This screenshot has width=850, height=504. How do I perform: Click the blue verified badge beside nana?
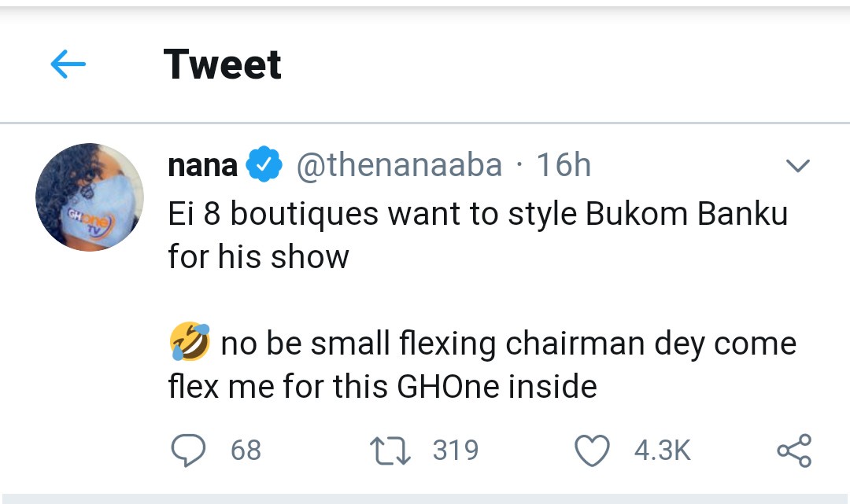pos(265,166)
